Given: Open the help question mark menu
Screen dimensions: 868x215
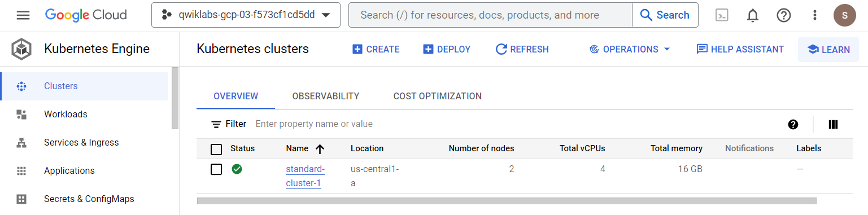Looking at the screenshot, I should pos(784,15).
